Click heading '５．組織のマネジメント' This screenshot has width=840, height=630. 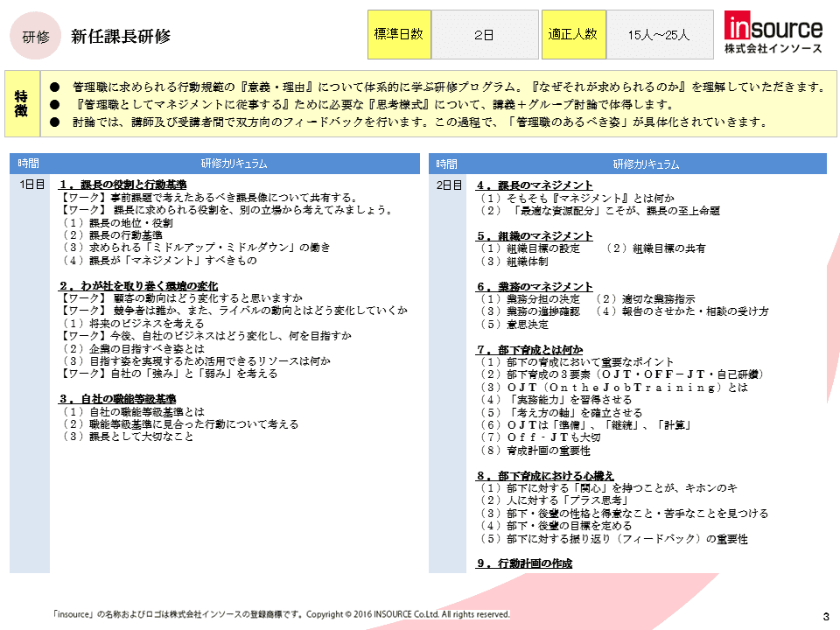point(535,236)
